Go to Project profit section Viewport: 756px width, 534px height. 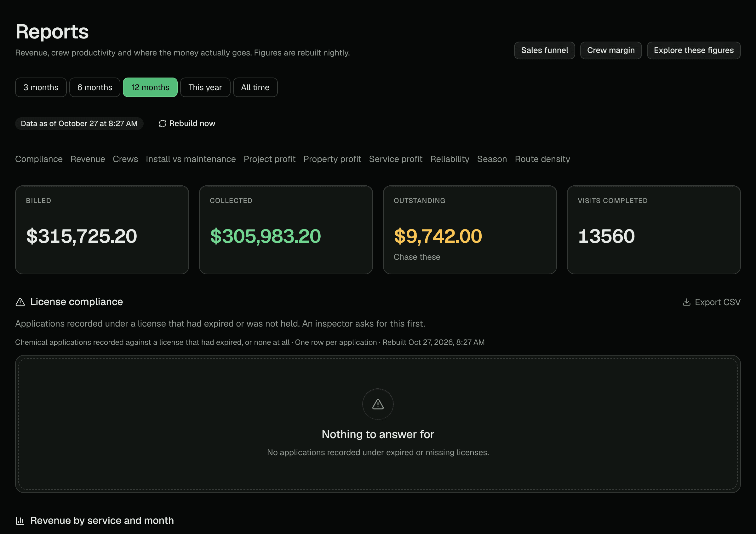tap(269, 159)
